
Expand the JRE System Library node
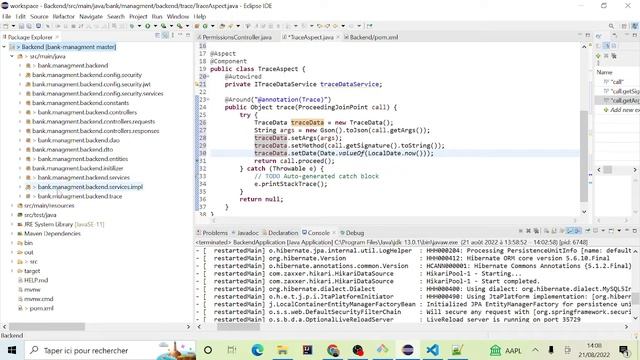[12, 224]
